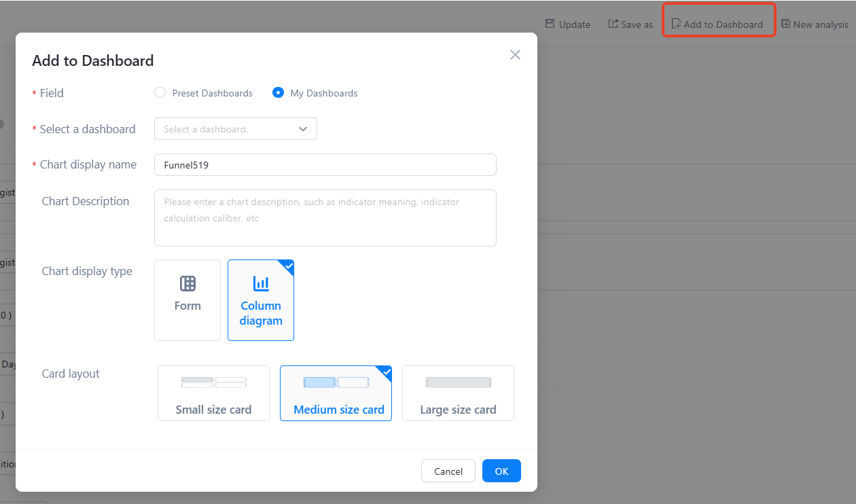The width and height of the screenshot is (856, 504).
Task: Select the Large size card layout
Action: coord(458,393)
